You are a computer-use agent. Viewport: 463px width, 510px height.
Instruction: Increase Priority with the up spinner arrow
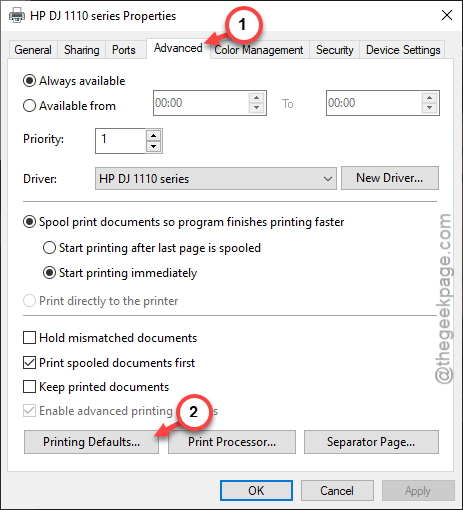pyautogui.click(x=153, y=135)
